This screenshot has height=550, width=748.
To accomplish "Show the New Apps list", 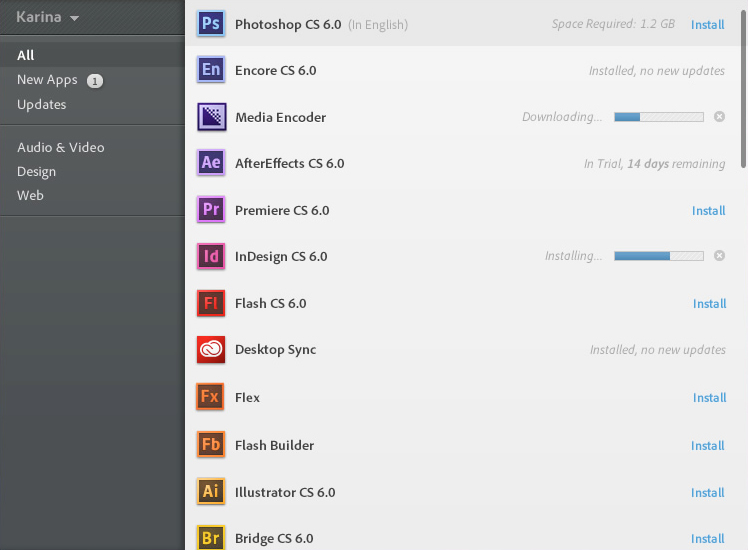I will (x=47, y=80).
